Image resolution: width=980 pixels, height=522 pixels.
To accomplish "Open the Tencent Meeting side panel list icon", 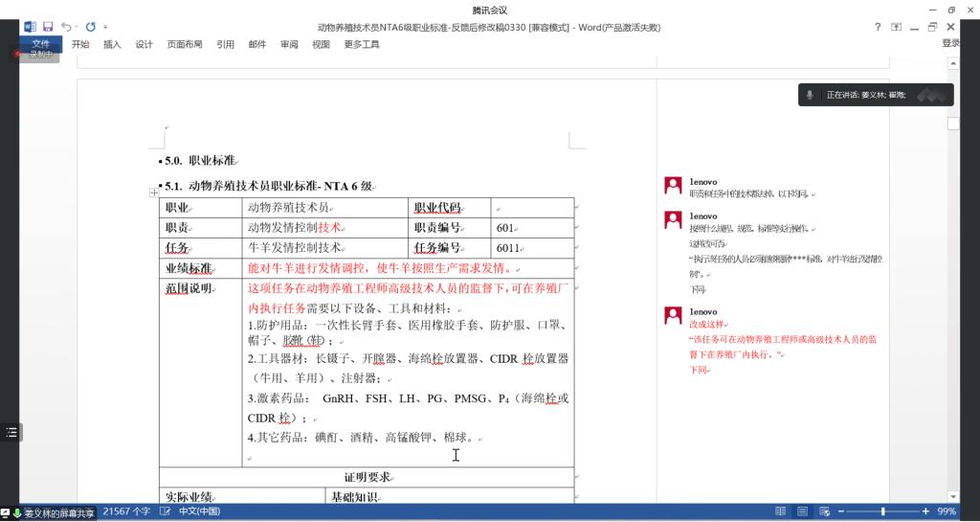I will (x=11, y=432).
